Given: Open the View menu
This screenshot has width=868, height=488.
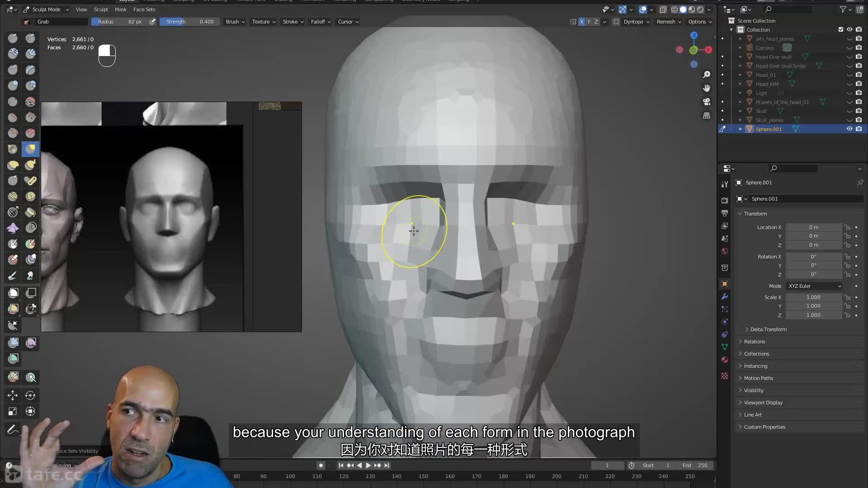Looking at the screenshot, I should point(81,9).
